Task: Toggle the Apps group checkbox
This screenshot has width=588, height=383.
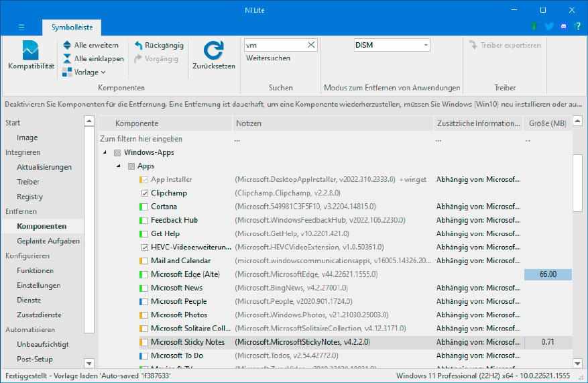Action: [131, 166]
